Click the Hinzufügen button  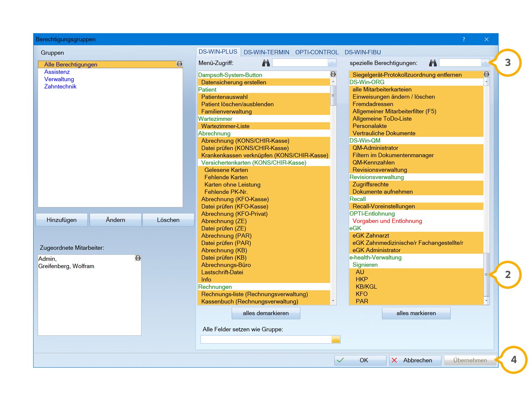[62, 220]
